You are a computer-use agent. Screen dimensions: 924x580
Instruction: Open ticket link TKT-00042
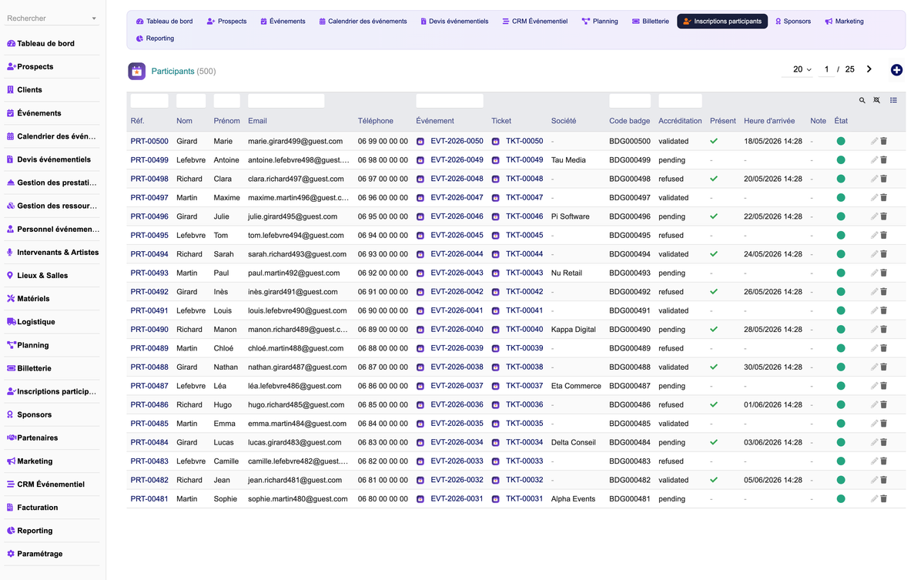point(524,292)
